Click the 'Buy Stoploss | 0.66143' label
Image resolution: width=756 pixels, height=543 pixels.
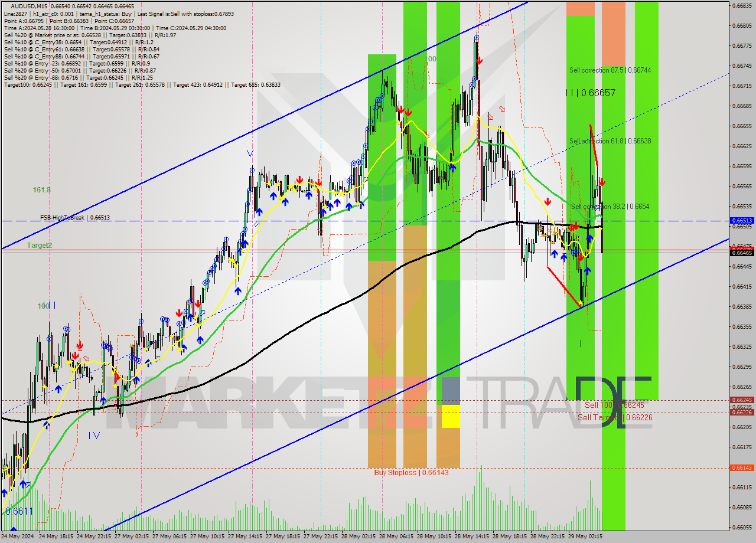point(412,473)
